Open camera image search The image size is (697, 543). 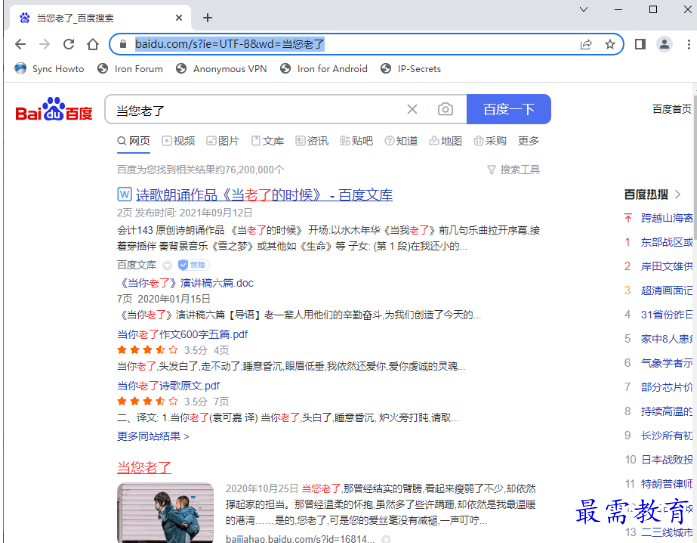pyautogui.click(x=445, y=109)
